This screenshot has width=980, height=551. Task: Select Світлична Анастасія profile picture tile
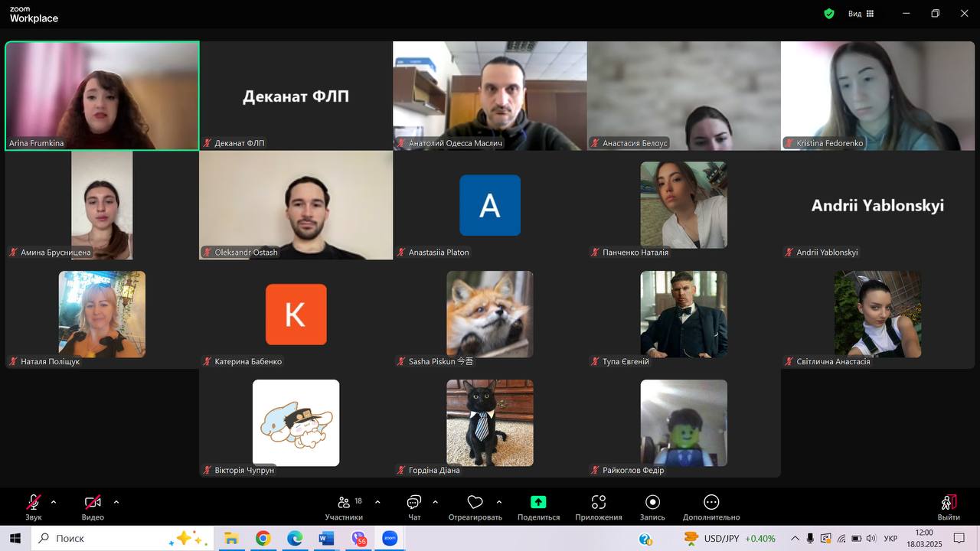(877, 314)
